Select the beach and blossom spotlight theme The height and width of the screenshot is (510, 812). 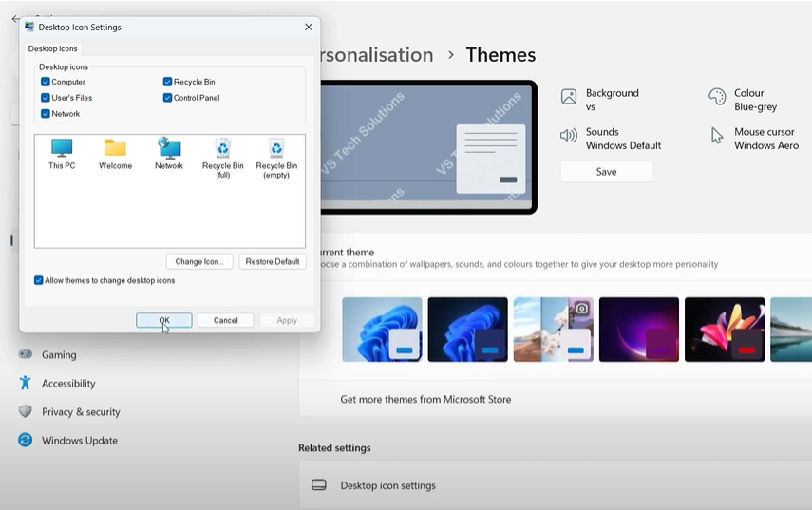(553, 330)
